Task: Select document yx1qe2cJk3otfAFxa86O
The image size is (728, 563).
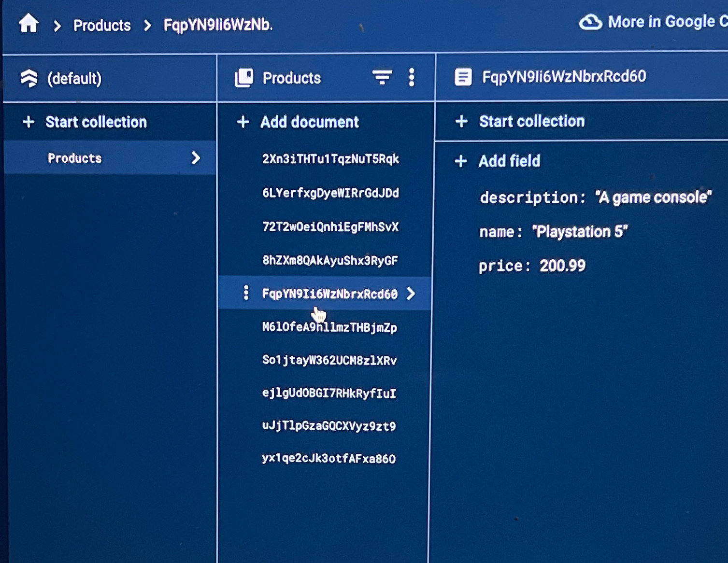Action: (x=329, y=459)
